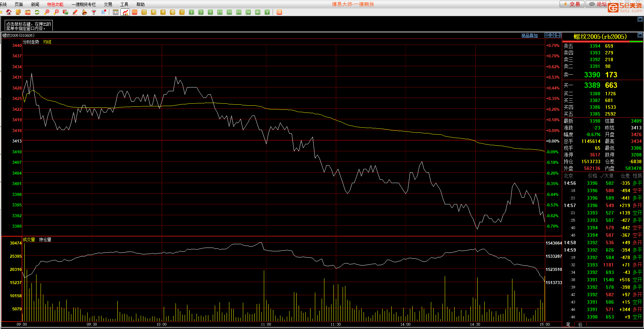Click the green refresh arrows icon

tap(37, 12)
